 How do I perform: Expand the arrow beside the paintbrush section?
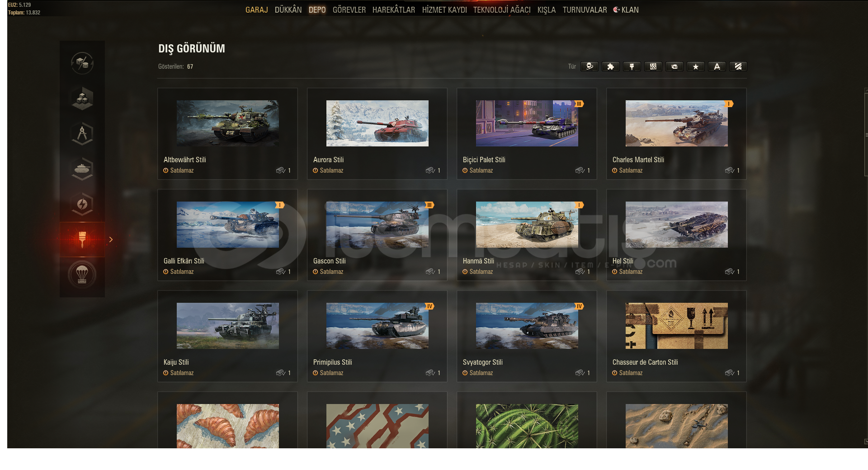(x=111, y=240)
